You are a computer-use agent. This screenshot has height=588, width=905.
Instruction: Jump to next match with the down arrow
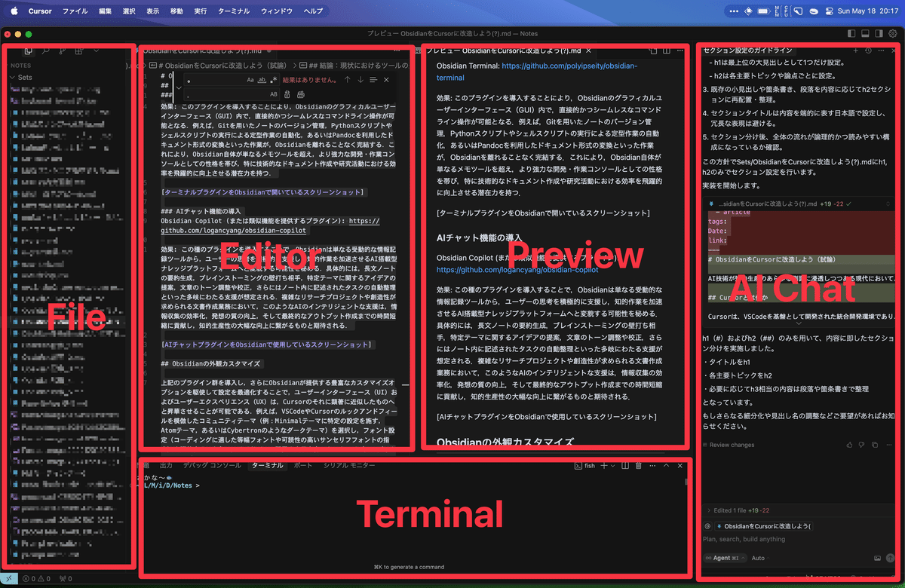360,80
